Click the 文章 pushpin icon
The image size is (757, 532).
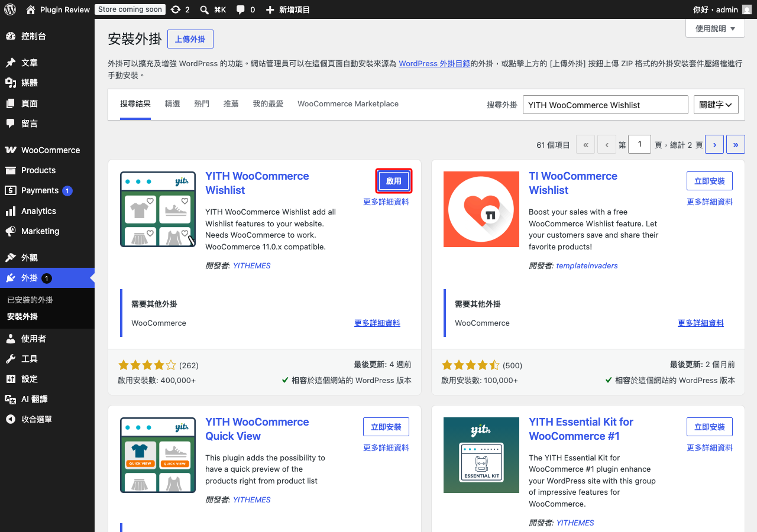tap(11, 63)
